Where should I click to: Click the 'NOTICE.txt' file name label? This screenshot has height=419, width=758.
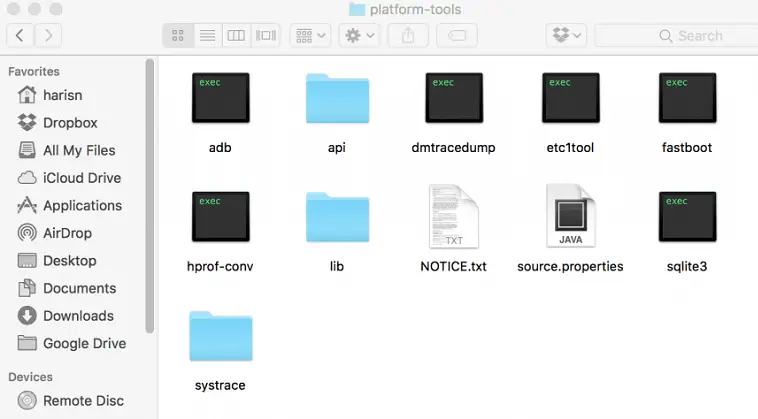click(453, 266)
